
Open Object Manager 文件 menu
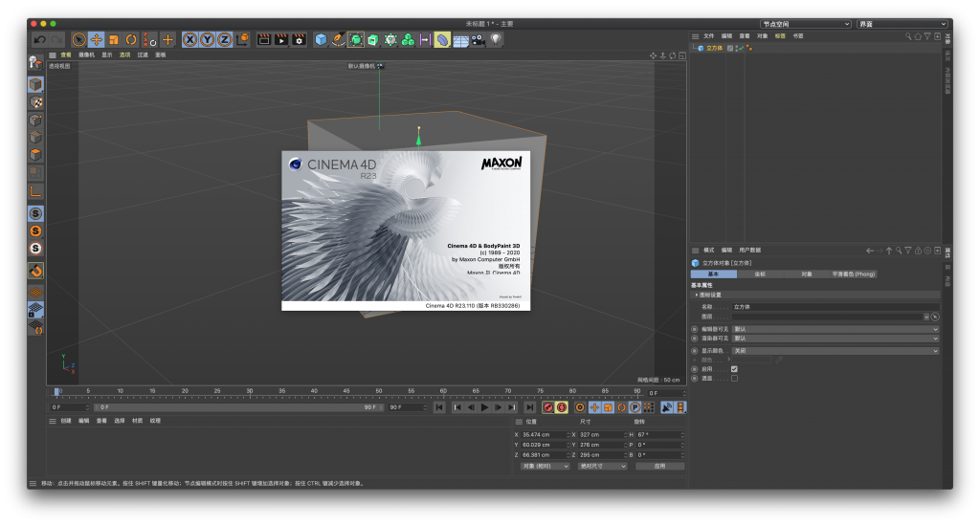pos(709,36)
